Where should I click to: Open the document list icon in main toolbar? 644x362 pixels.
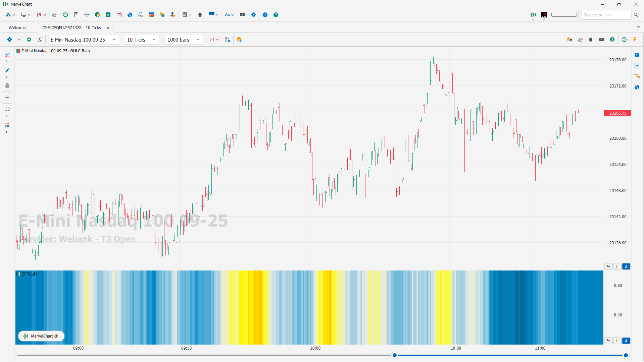76,15
